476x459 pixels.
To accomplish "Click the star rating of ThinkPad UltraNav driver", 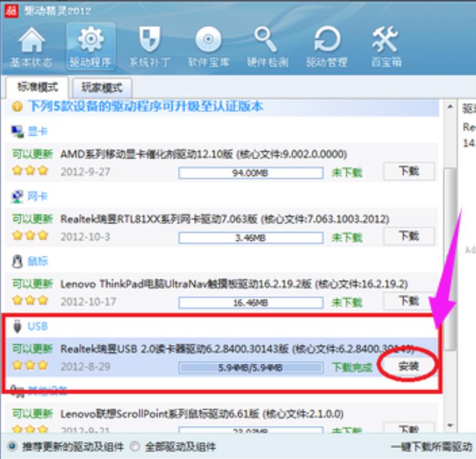I will [30, 300].
